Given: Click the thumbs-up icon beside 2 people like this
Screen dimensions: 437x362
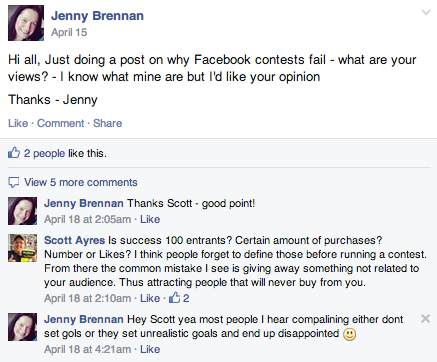Looking at the screenshot, I should (x=14, y=153).
